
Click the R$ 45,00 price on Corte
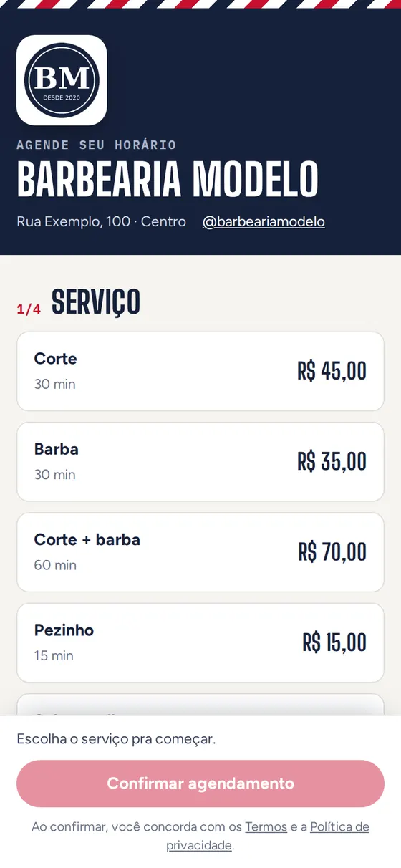(x=332, y=371)
